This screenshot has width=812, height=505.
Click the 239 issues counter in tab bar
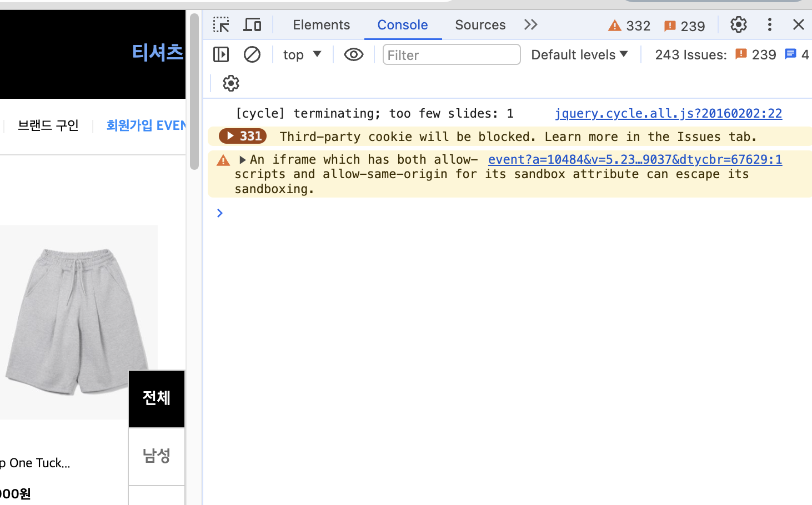click(x=684, y=26)
